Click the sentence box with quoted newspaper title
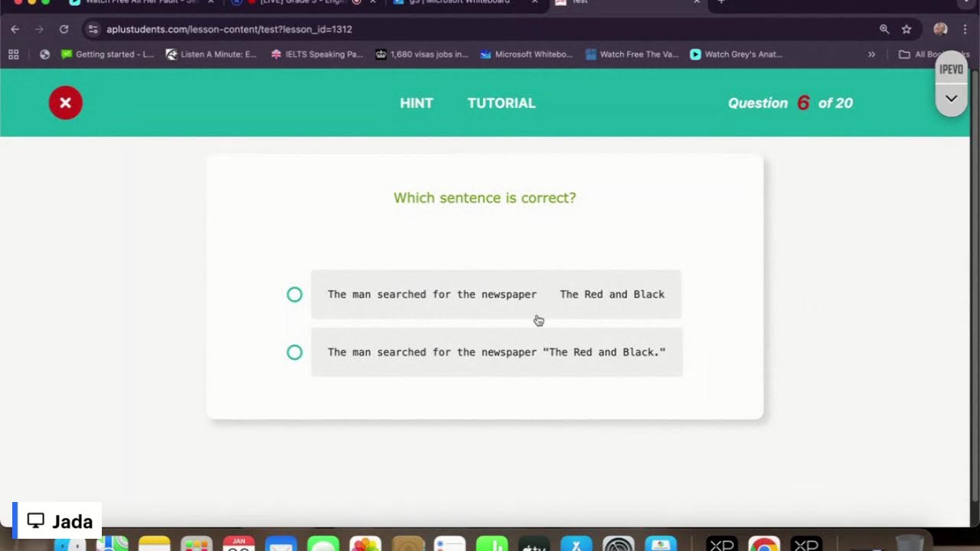Viewport: 980px width, 551px height. [496, 352]
